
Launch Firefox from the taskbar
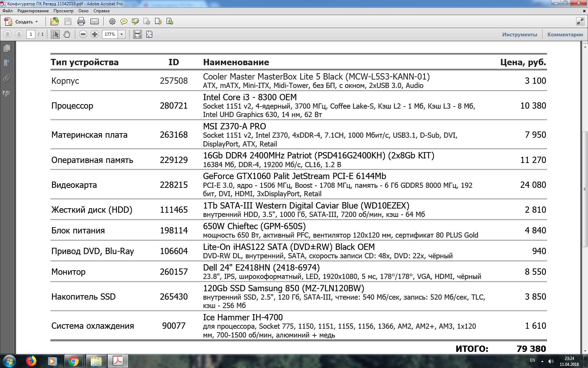coord(31,361)
